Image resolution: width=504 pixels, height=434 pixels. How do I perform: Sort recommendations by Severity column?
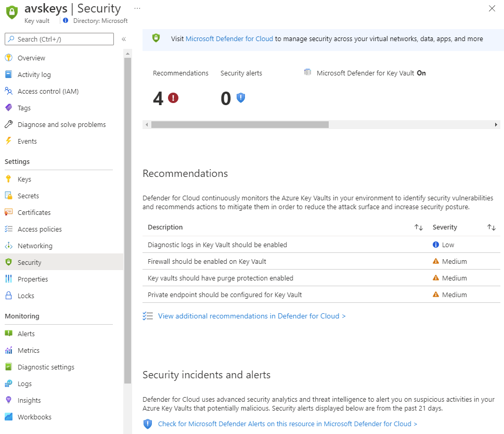tap(491, 227)
